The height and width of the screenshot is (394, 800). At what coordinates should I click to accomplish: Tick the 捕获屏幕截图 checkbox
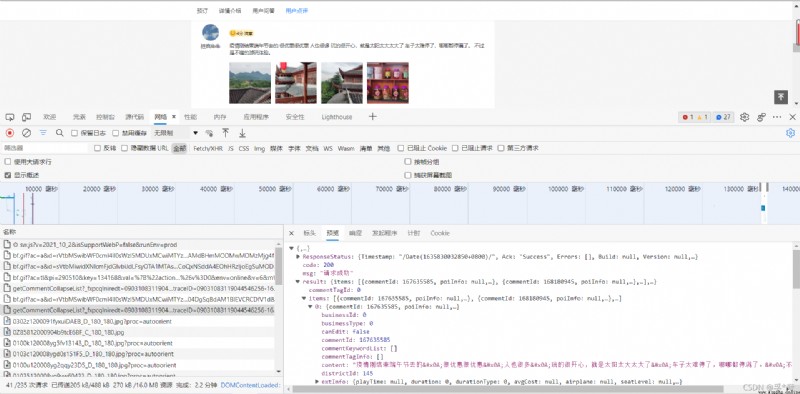pos(408,175)
